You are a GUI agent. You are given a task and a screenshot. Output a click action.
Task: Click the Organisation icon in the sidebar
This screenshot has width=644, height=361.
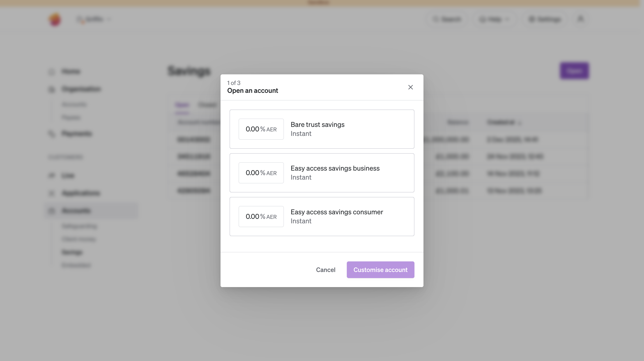tap(52, 89)
